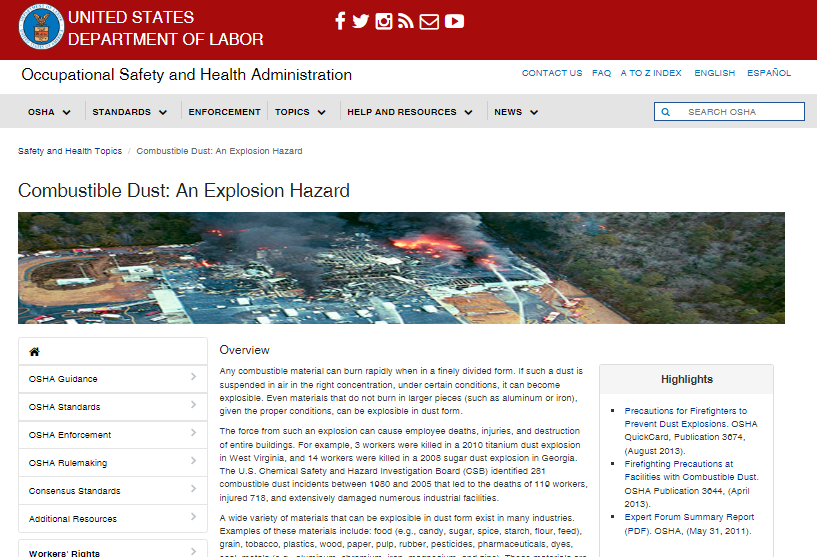Open the email envelope icon

(429, 22)
